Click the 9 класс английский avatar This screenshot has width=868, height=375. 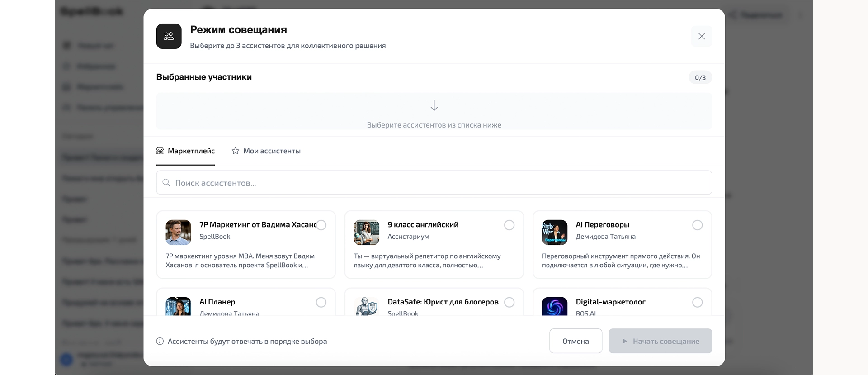tap(366, 233)
